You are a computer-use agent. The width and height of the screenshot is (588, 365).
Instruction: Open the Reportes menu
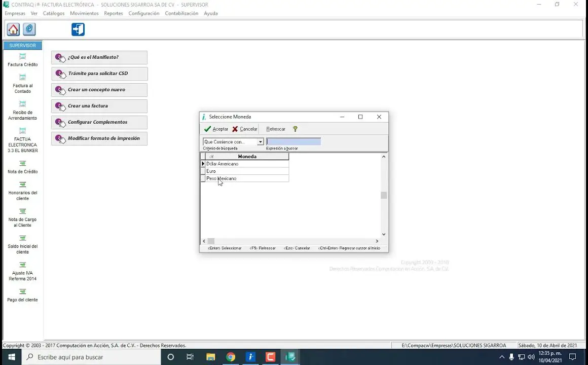click(114, 14)
